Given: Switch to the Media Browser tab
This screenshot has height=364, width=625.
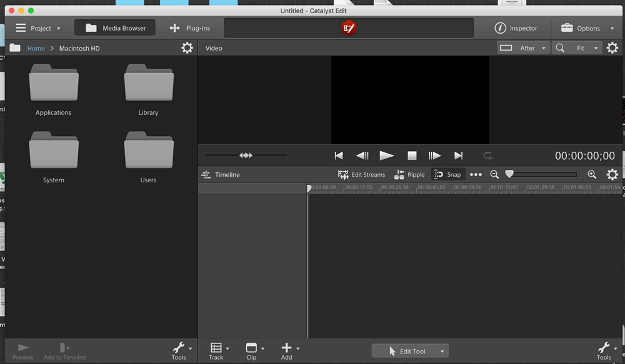Looking at the screenshot, I should point(115,28).
